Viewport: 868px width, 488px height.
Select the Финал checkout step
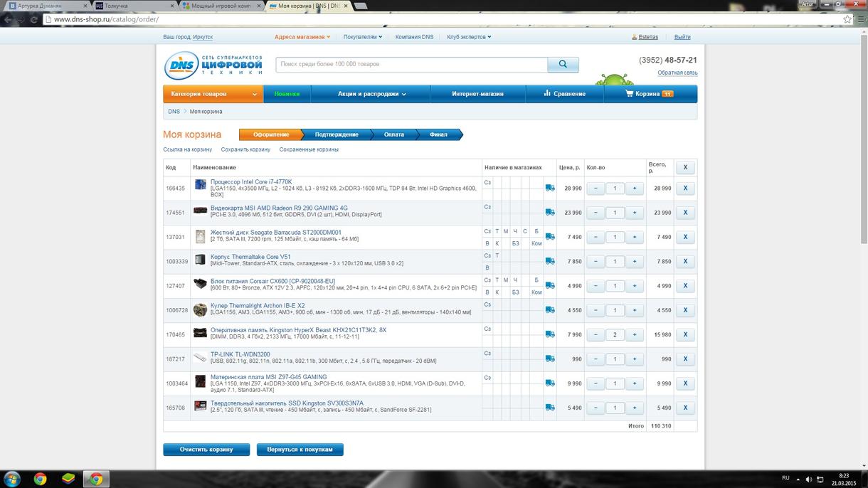pyautogui.click(x=438, y=134)
